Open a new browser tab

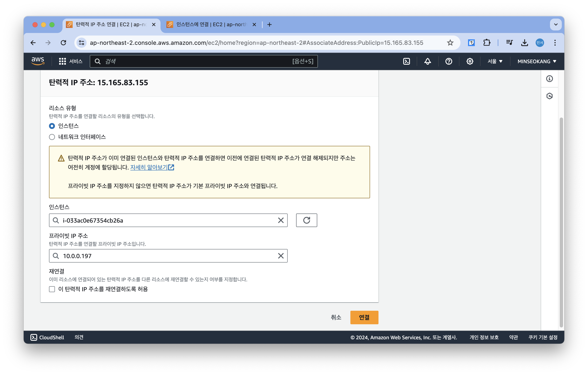pyautogui.click(x=269, y=25)
